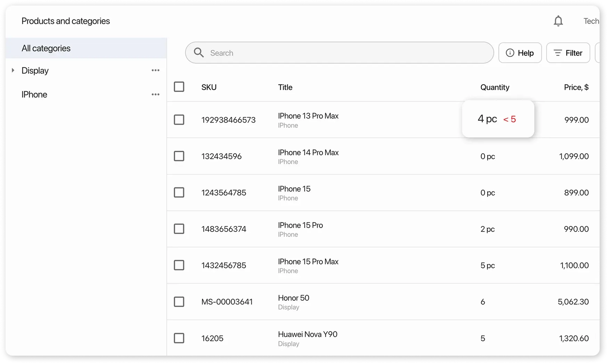Check the IPhone 15 Pro row checkbox
608x364 pixels.
pos(179,229)
